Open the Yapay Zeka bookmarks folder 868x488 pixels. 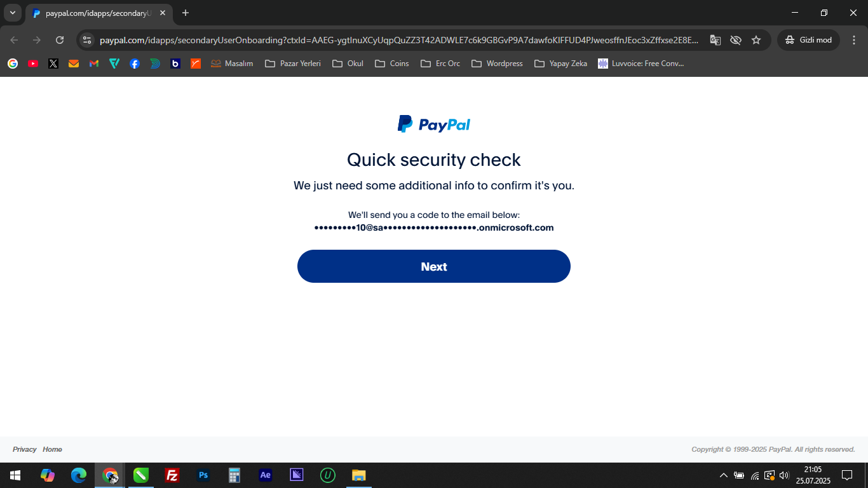560,64
